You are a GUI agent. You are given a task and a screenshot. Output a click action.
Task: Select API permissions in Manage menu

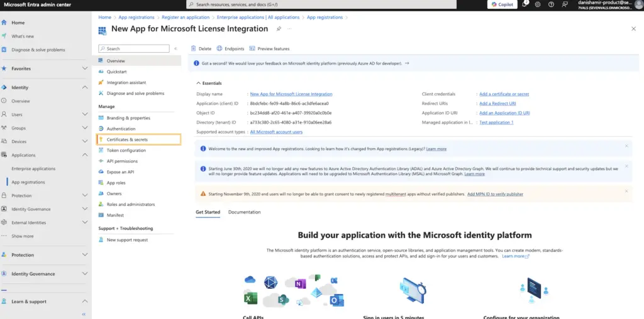[x=122, y=161]
